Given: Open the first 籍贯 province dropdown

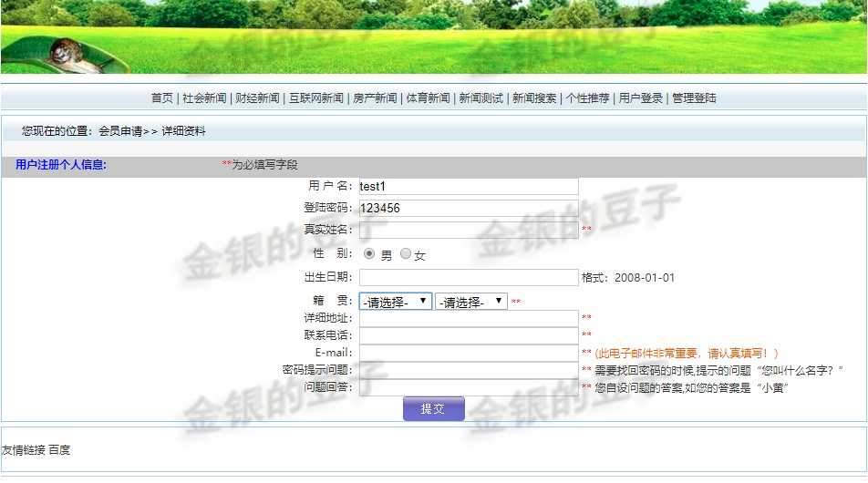Looking at the screenshot, I should pos(396,302).
